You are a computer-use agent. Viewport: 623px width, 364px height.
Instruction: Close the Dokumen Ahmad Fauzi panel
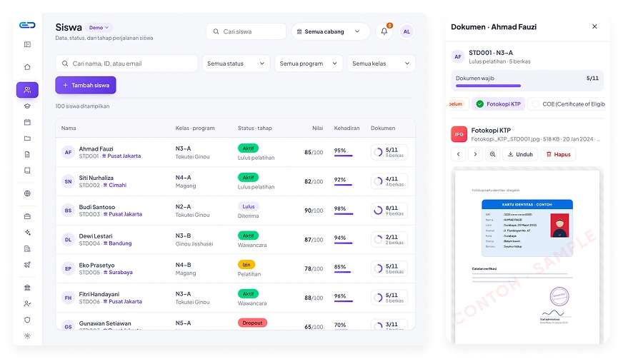click(594, 26)
